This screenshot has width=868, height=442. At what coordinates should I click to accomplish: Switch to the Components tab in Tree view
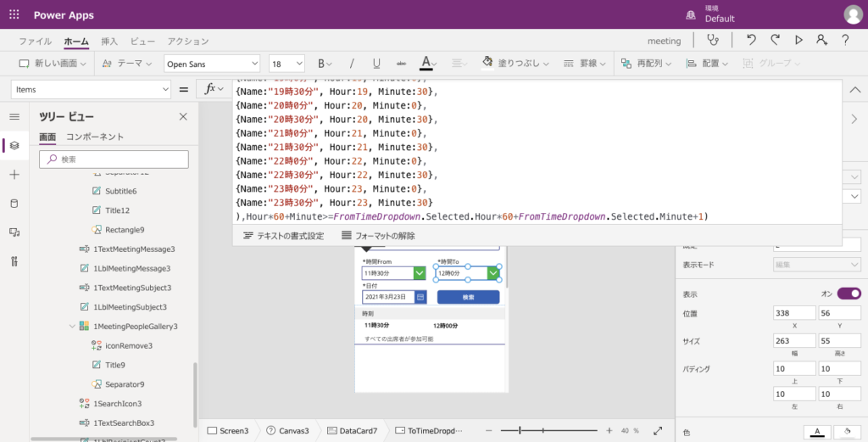tap(95, 137)
